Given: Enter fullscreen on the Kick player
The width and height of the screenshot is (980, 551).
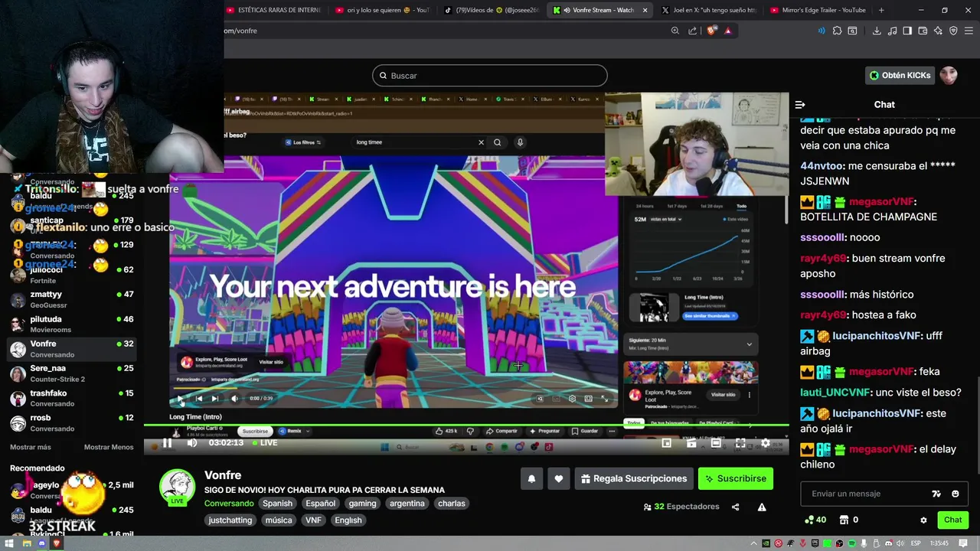Looking at the screenshot, I should click(740, 443).
